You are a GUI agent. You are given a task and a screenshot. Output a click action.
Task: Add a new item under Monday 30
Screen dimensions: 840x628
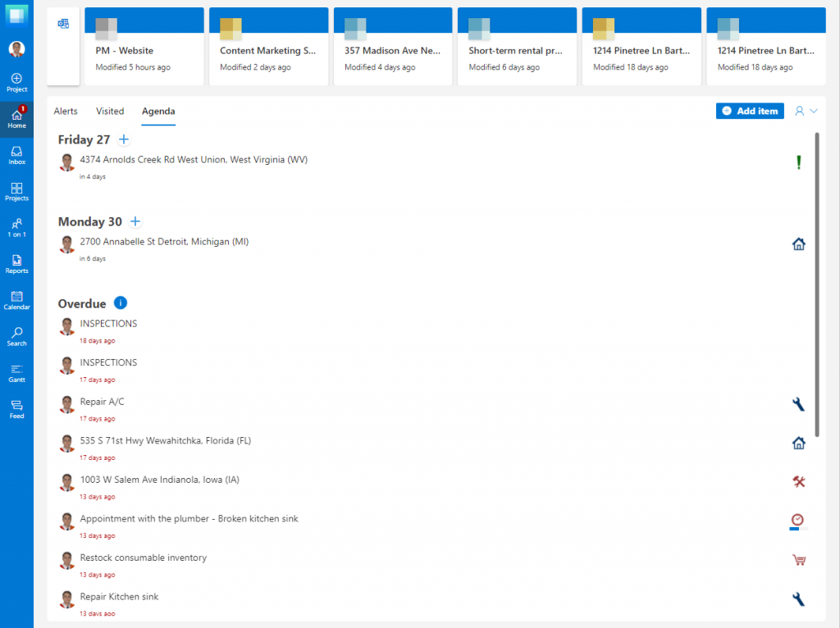[x=135, y=221]
